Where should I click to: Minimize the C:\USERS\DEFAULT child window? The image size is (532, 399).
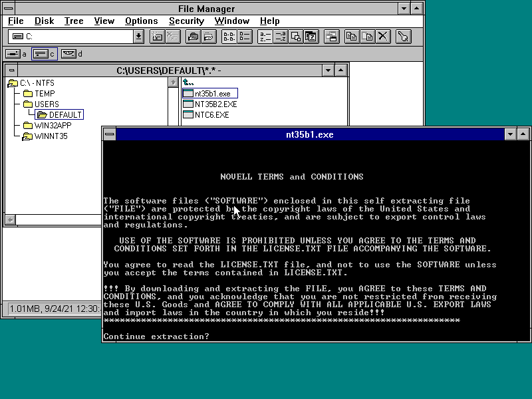[x=328, y=70]
